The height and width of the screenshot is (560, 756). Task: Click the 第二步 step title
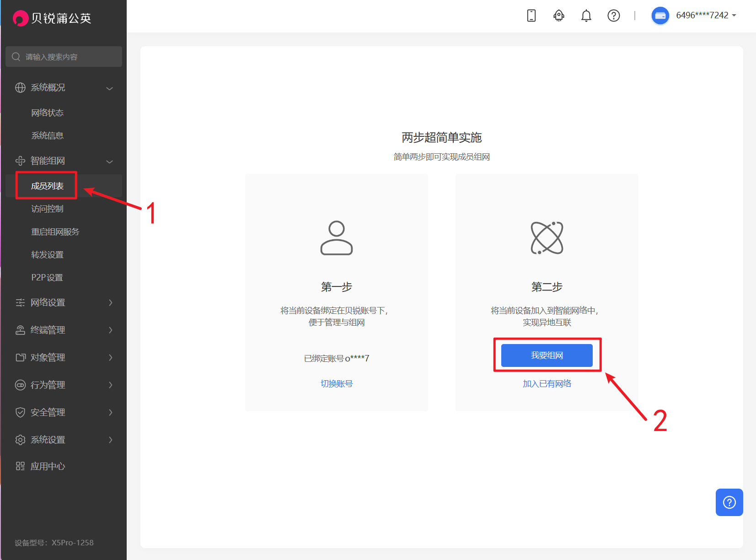pyautogui.click(x=547, y=287)
